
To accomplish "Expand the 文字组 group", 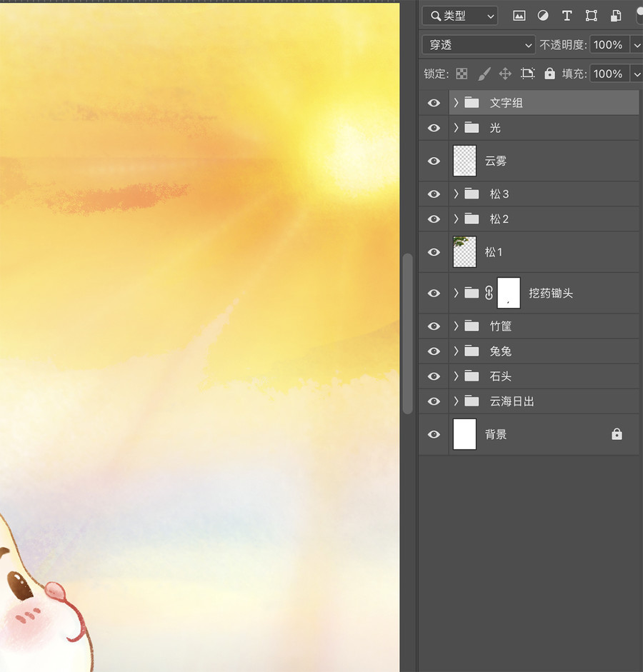I will (456, 103).
